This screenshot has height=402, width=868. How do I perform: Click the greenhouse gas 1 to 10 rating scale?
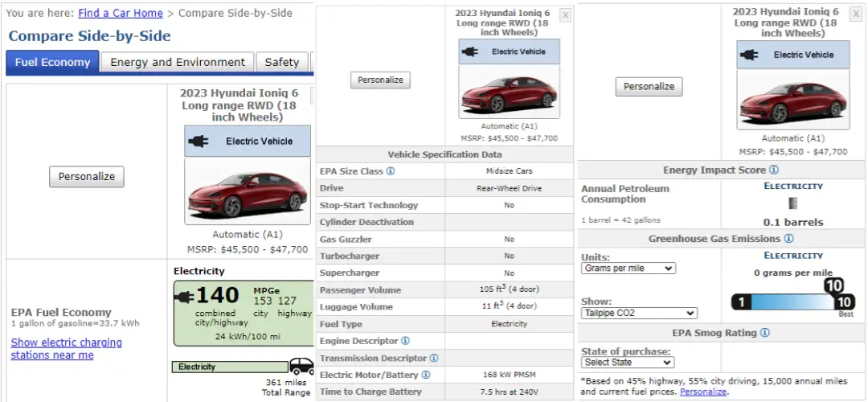792,302
